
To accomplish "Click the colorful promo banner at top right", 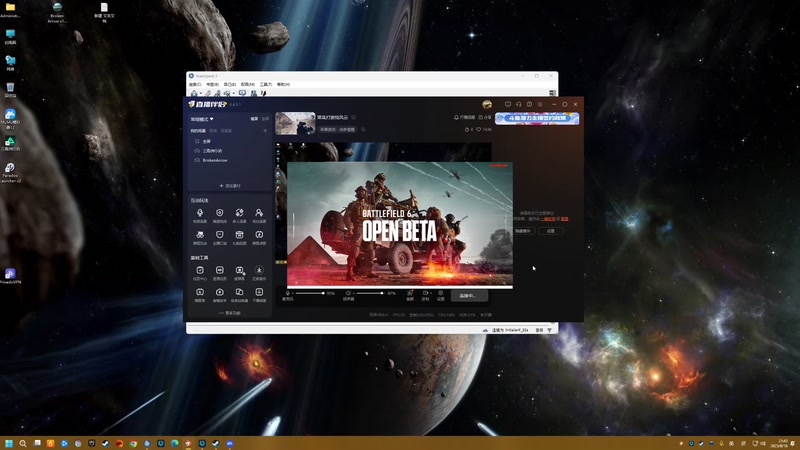I will click(537, 118).
